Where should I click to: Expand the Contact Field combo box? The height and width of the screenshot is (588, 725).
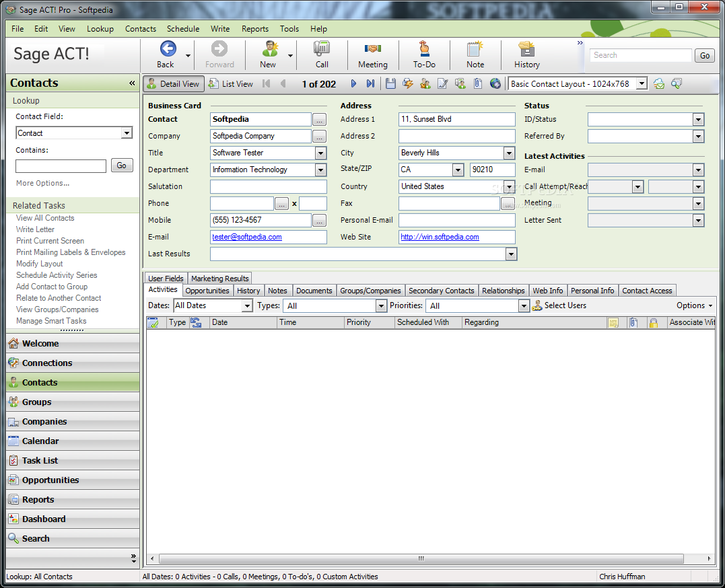[127, 133]
